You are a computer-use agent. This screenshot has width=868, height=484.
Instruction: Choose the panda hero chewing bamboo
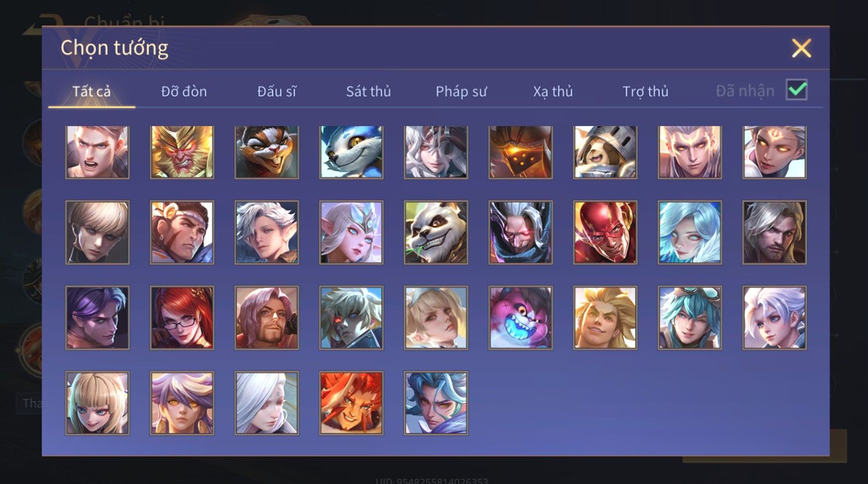coord(436,233)
